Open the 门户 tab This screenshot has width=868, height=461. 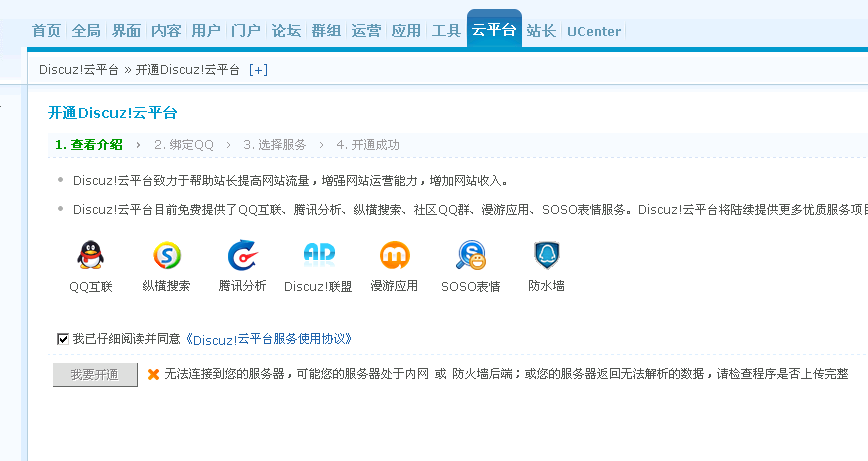click(246, 31)
